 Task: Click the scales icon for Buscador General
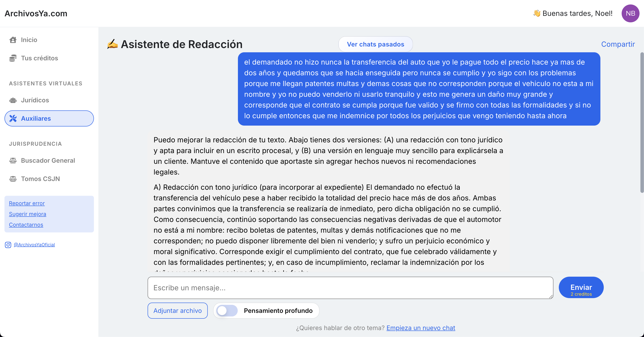[13, 160]
